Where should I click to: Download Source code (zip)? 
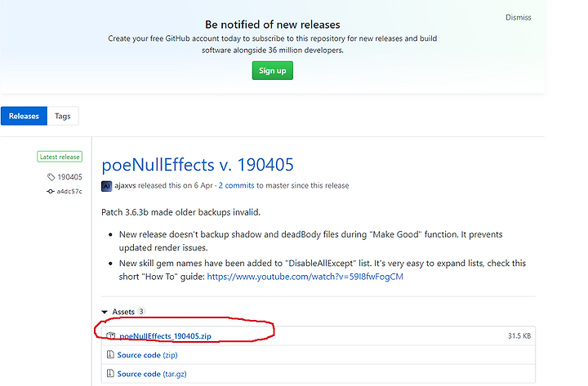[x=147, y=355]
